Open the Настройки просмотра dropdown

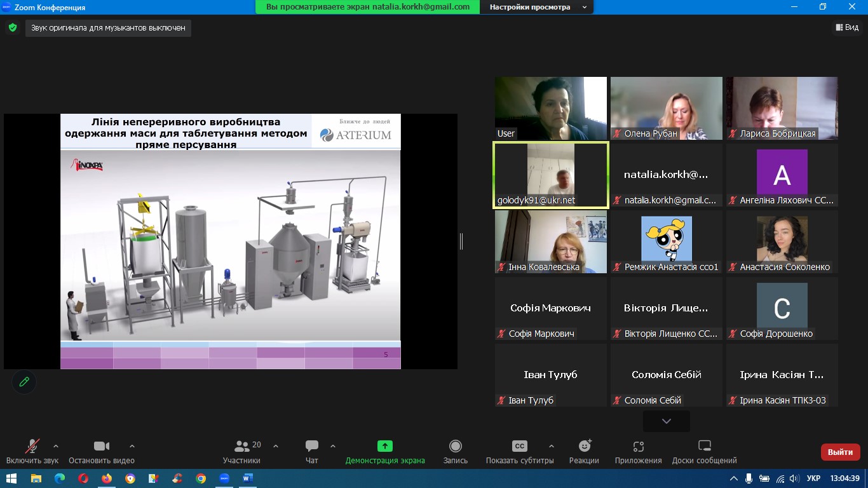pyautogui.click(x=536, y=7)
